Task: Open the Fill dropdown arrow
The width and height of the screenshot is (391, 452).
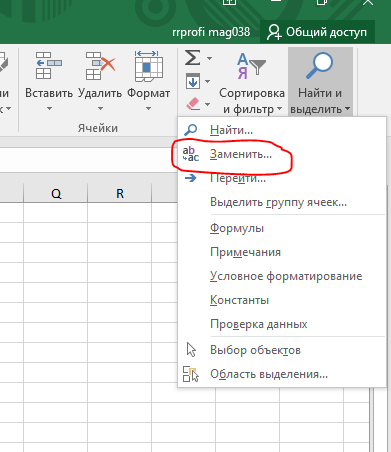Action: (x=207, y=81)
